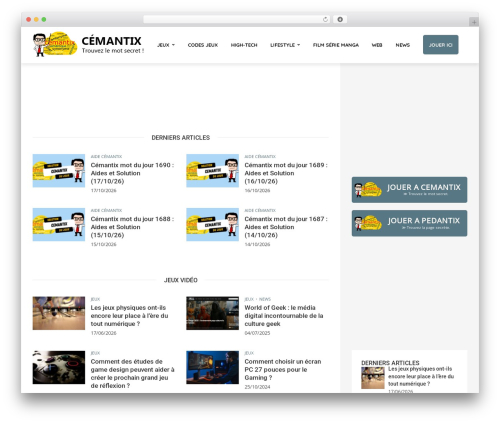This screenshot has height=423, width=500.
Task: Expand the LIFESTYLE menu dropdown
Action: point(285,45)
